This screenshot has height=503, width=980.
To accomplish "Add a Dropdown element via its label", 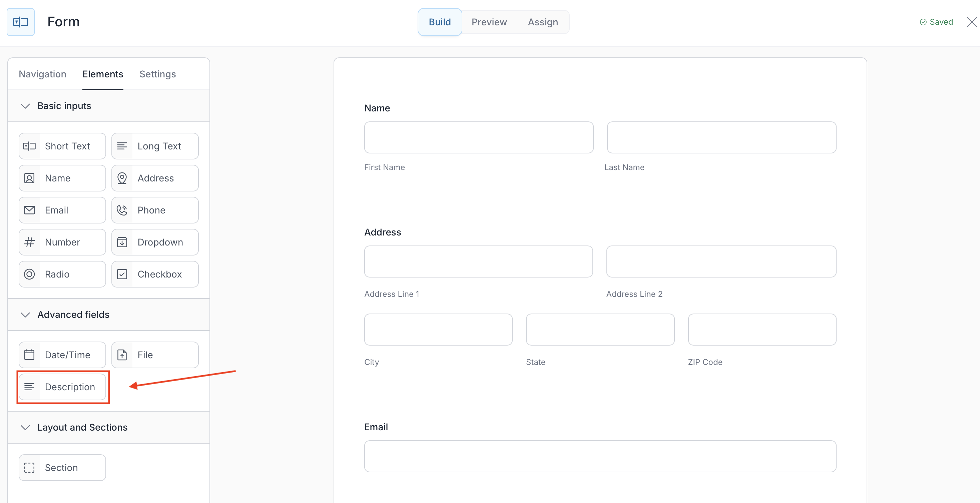I will (160, 242).
